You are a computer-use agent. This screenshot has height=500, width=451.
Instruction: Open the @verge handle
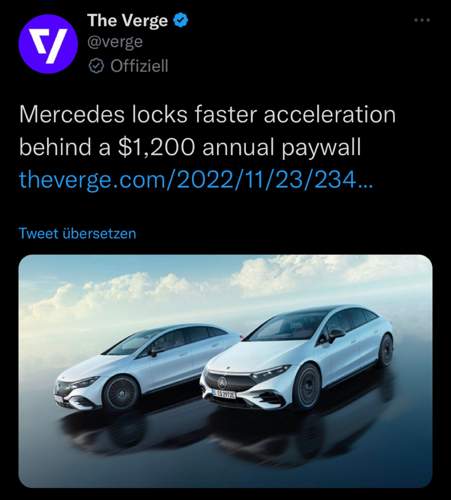(115, 42)
